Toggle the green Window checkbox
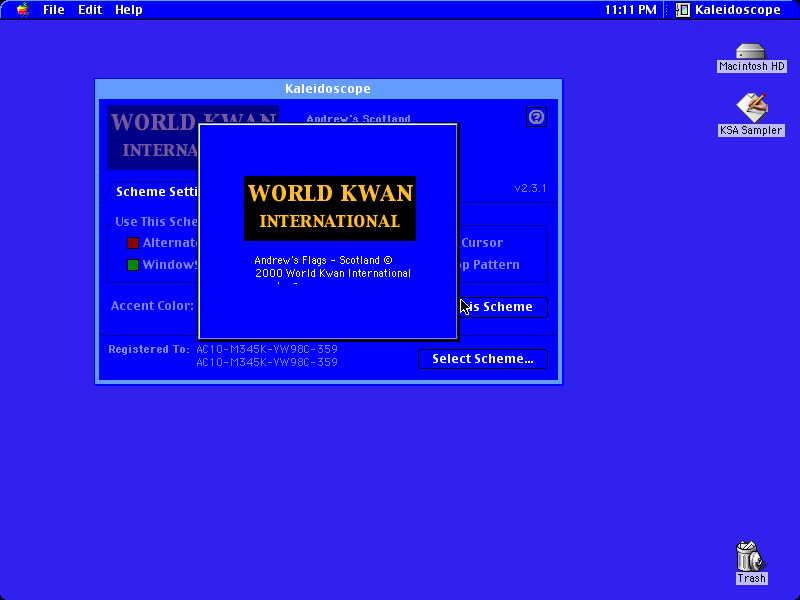800x600 pixels. tap(133, 265)
